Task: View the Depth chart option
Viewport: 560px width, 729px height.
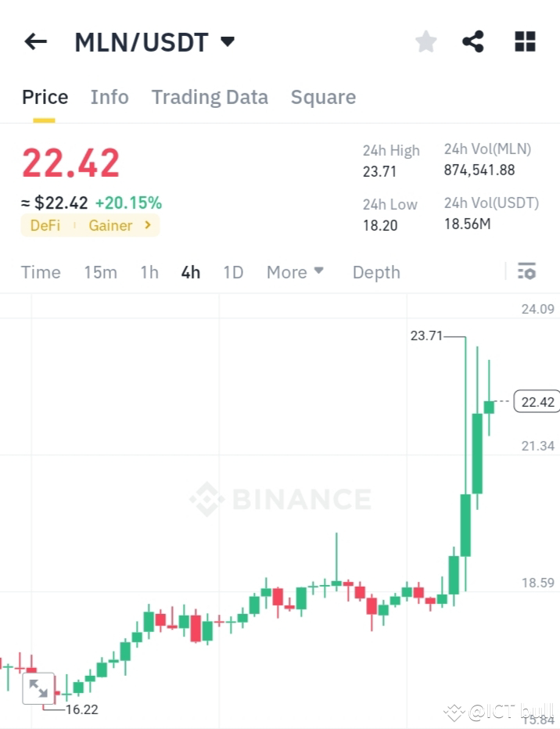Action: point(376,272)
